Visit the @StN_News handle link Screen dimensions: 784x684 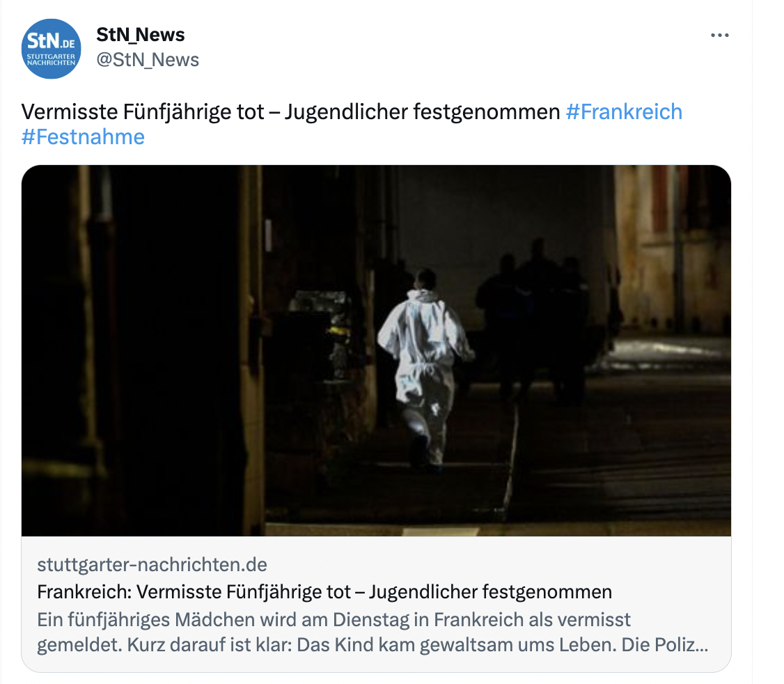(x=148, y=59)
